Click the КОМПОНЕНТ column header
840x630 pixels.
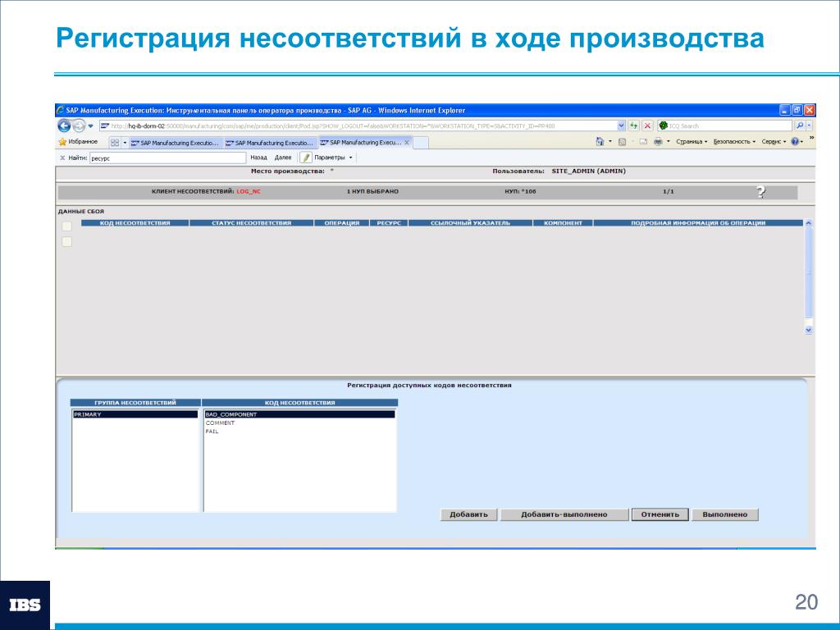click(x=563, y=223)
